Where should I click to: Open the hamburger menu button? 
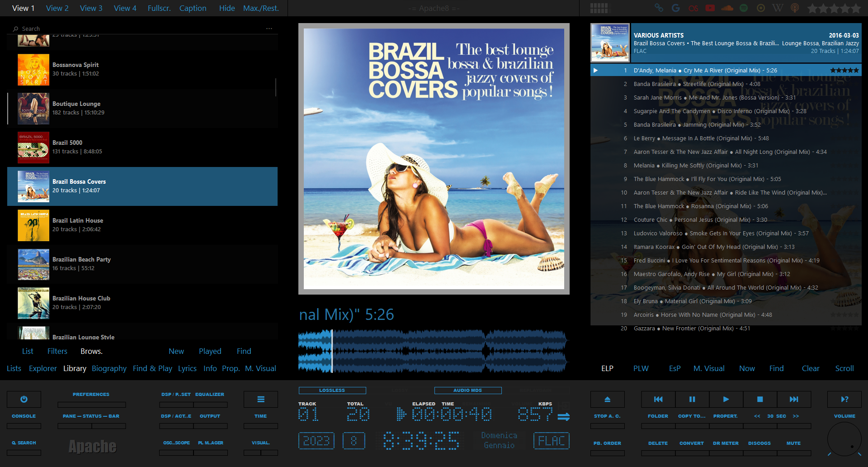point(261,399)
